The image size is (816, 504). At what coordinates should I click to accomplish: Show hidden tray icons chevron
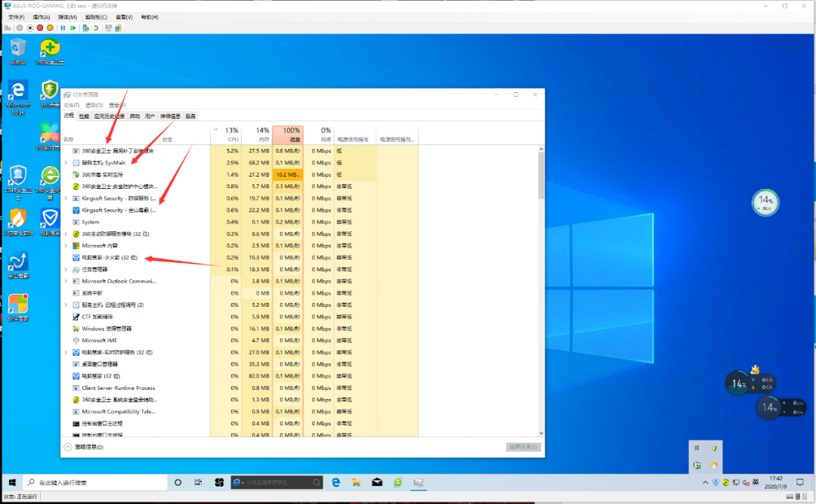pyautogui.click(x=706, y=483)
